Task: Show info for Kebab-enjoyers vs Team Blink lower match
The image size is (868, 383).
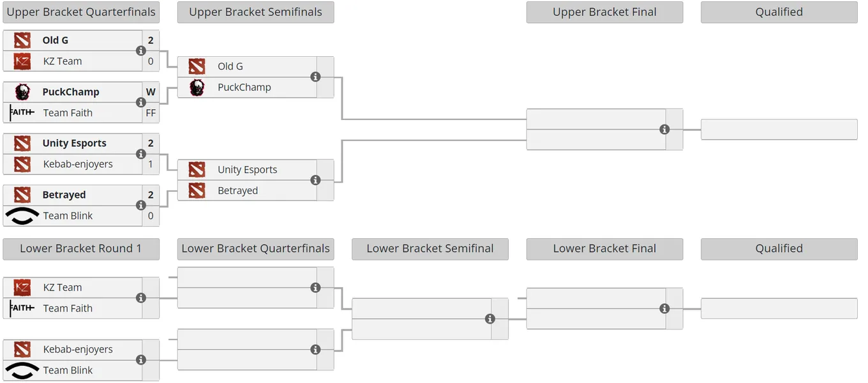Action: (x=141, y=360)
